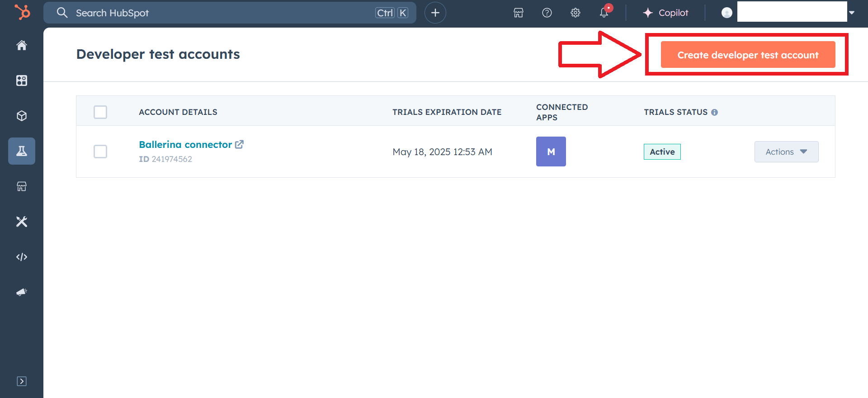Open the help question mark icon
Screen dimensions: 868x398
point(547,13)
